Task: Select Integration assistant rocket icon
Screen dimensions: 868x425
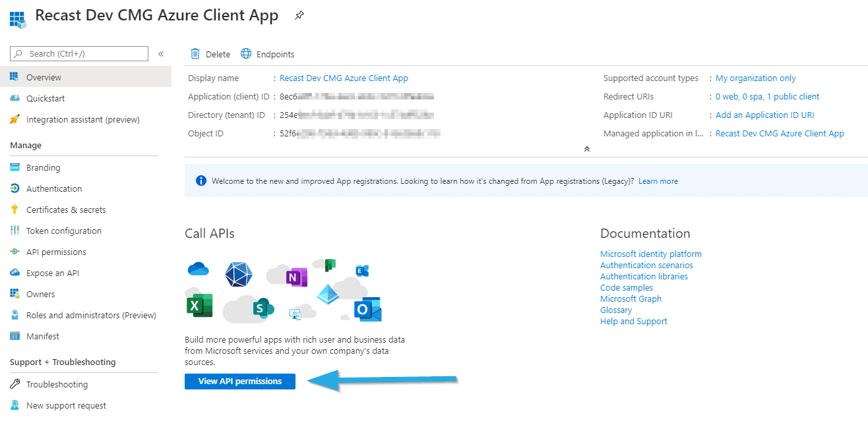Action: (15, 119)
